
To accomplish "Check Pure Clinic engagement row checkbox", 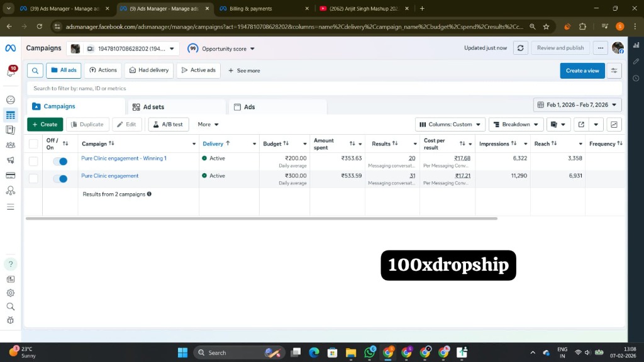I will pyautogui.click(x=33, y=179).
